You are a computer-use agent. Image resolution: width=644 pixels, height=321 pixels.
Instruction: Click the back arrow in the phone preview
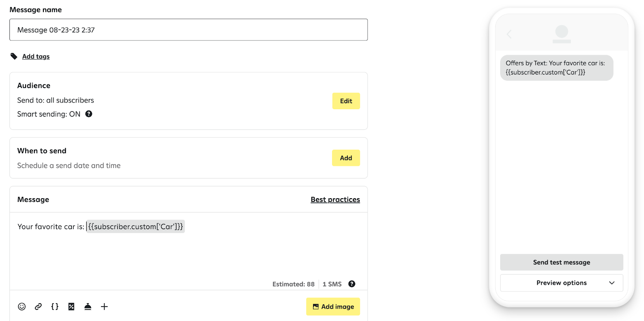[509, 34]
